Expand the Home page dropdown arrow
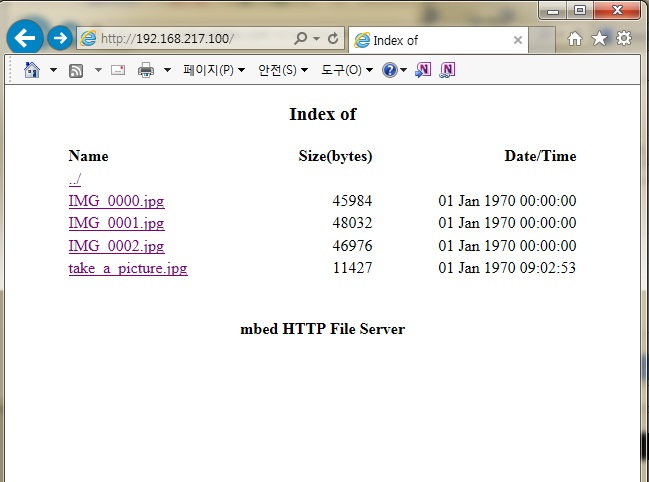This screenshot has width=649, height=482. click(x=53, y=70)
